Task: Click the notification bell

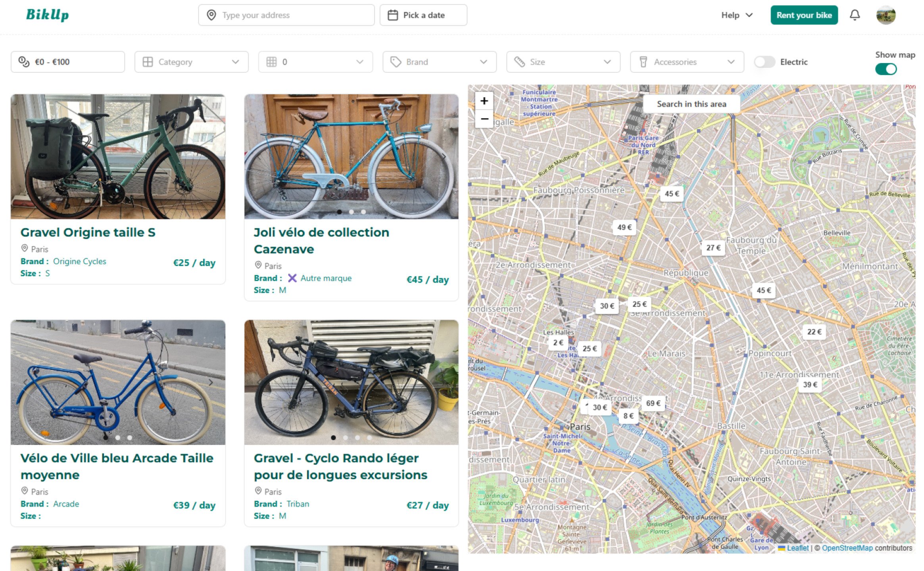Action: [x=855, y=15]
